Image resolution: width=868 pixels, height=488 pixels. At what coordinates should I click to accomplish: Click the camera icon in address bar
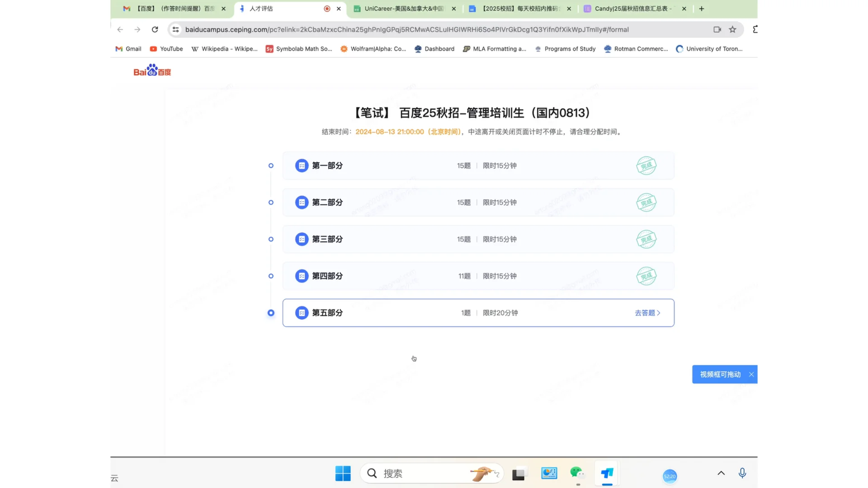tap(717, 29)
